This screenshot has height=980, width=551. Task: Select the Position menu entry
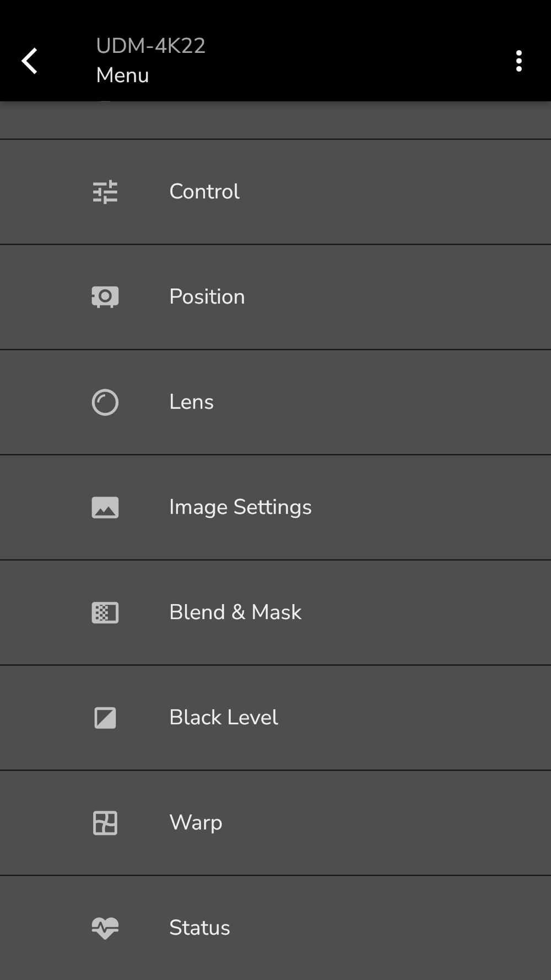pos(207,297)
